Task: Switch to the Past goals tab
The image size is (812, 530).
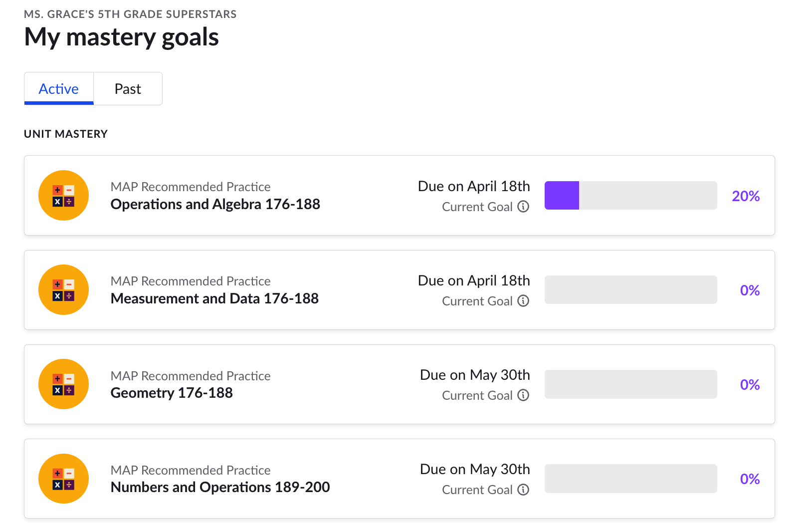Action: [x=128, y=89]
